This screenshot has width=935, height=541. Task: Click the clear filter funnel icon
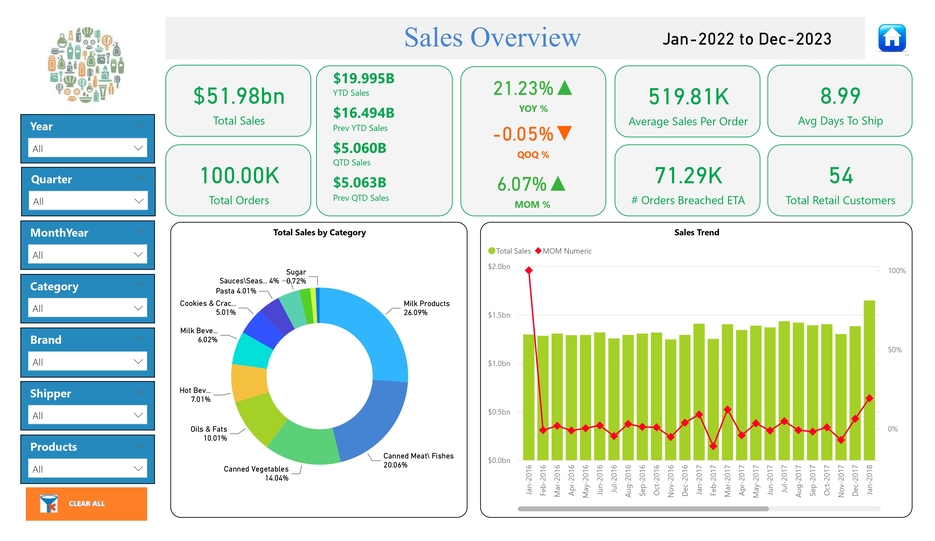click(48, 504)
